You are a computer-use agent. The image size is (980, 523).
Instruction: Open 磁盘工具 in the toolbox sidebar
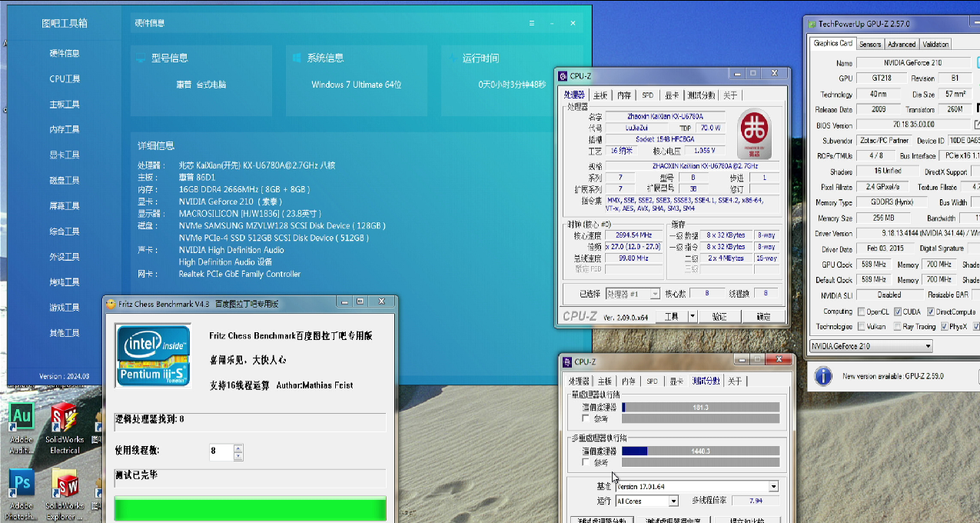click(x=65, y=180)
